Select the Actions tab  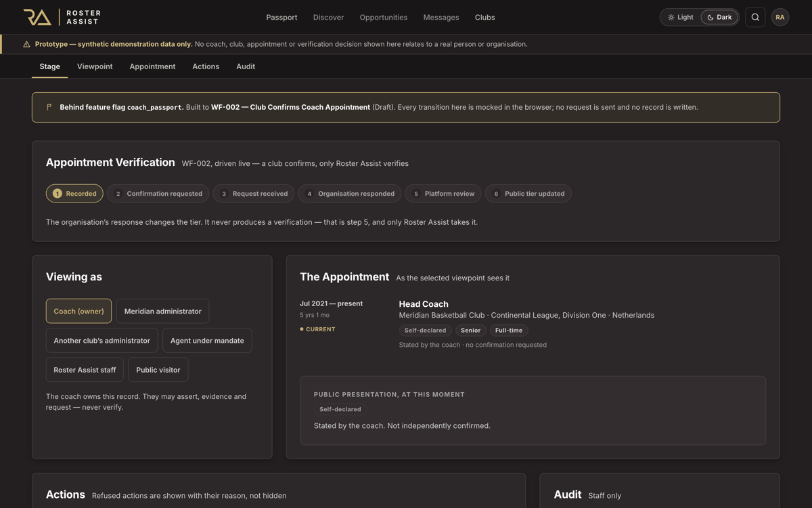tap(206, 66)
